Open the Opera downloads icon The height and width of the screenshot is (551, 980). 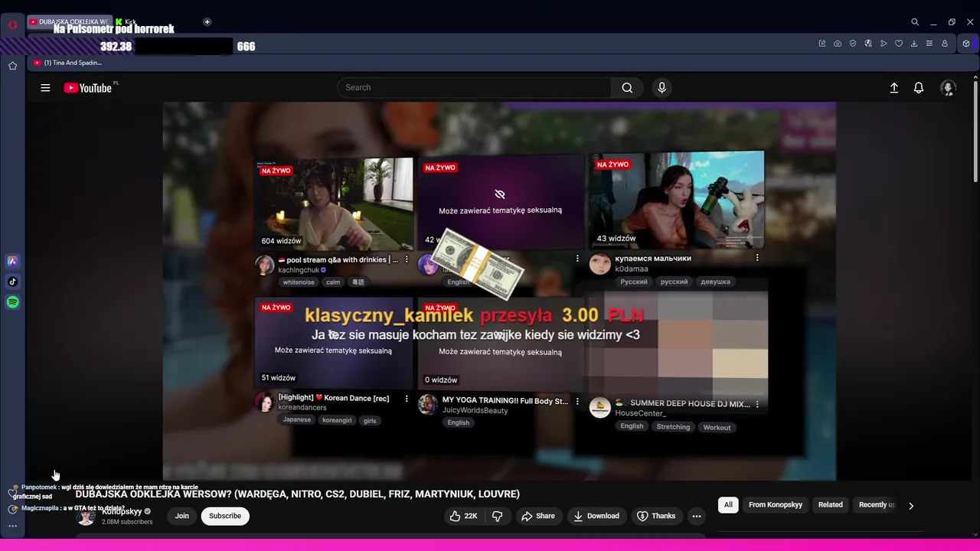914,44
